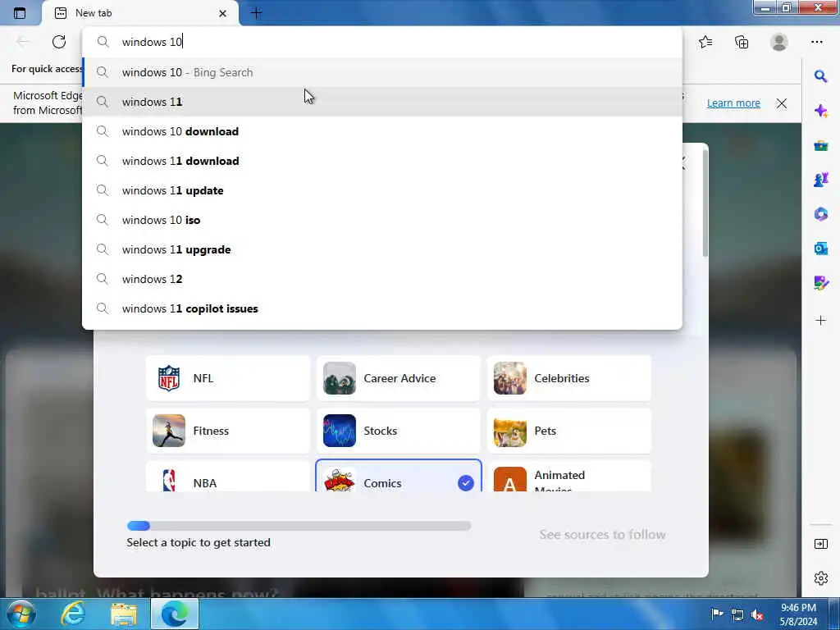Screen dimensions: 840x630
Task: Open Settings and more ellipsis menu
Action: pyautogui.click(x=816, y=42)
